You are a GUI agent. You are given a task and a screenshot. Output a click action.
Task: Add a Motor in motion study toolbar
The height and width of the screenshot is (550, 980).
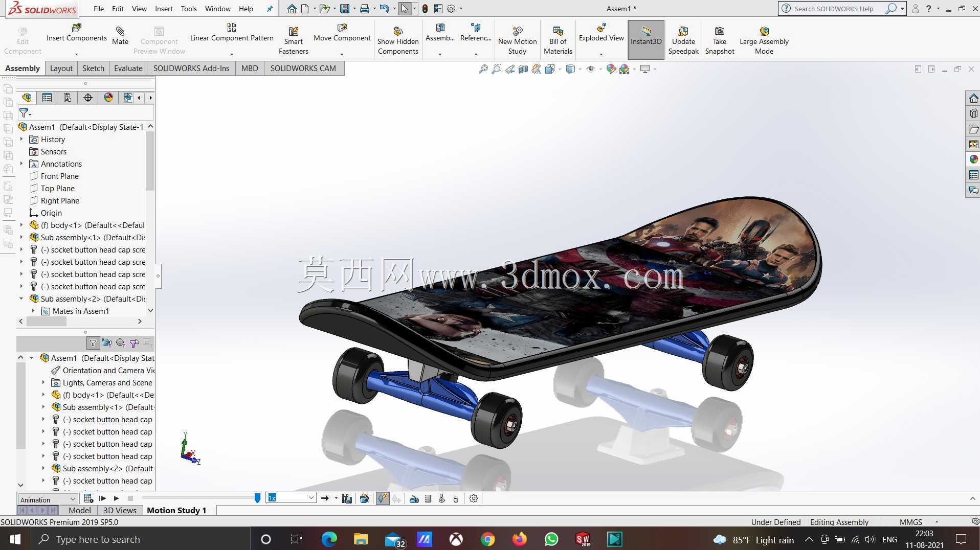click(x=414, y=498)
